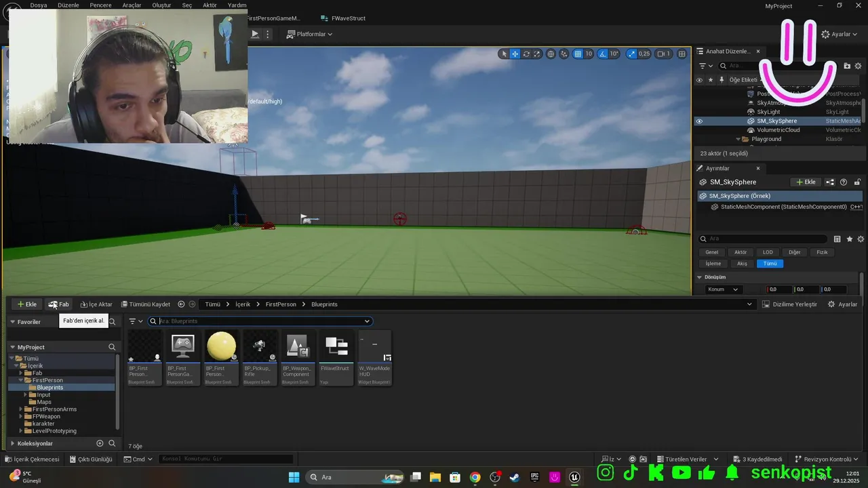Open the Düzenle menu

click(68, 5)
